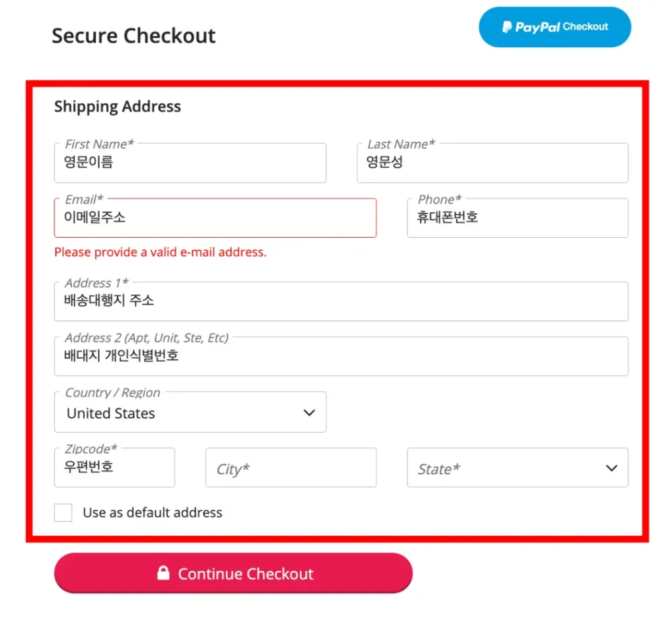Click into the Zipcode field
Screen dimensions: 672x620
click(114, 468)
